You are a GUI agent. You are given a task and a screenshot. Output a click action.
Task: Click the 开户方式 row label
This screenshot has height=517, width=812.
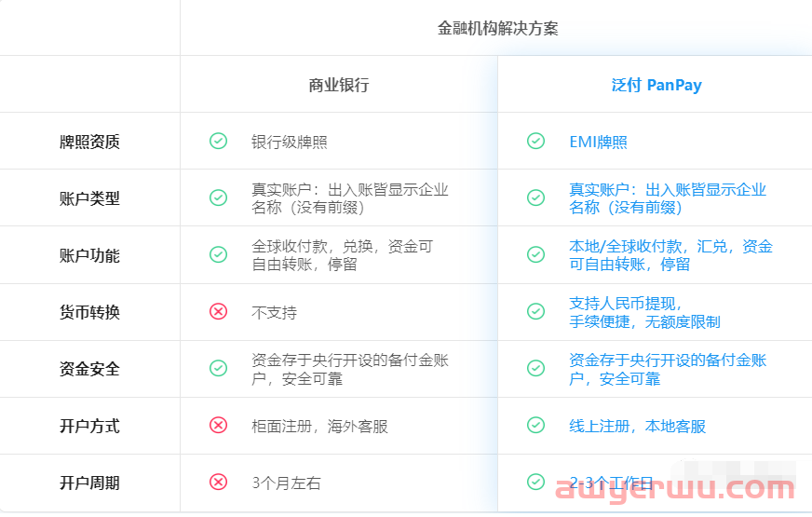(x=89, y=426)
